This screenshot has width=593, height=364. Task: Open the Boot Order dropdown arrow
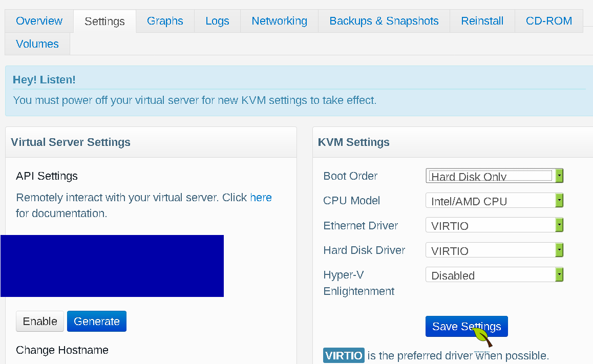tap(560, 176)
